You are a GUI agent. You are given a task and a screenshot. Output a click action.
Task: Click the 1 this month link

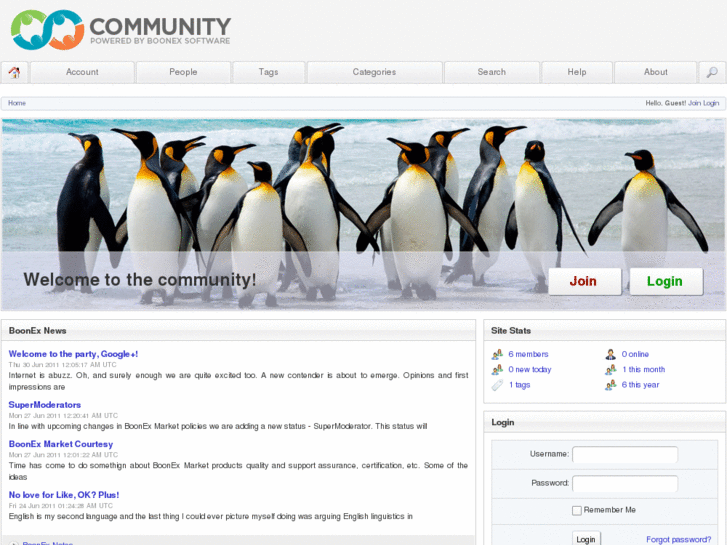point(644,370)
